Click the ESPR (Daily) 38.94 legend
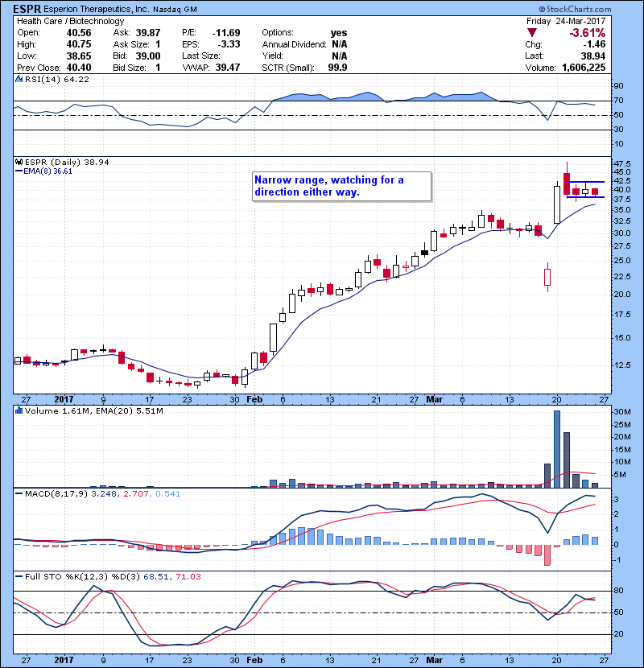Viewport: 644px width, 668px height. 67,162
